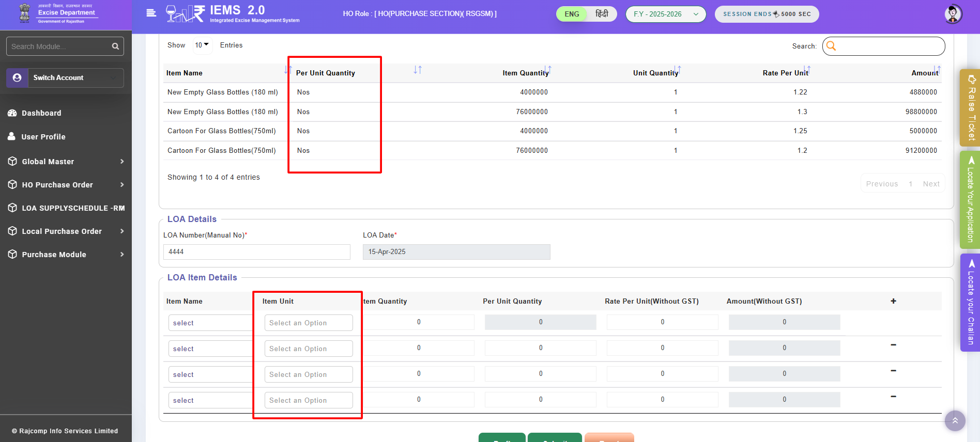Open the Dashboard menu item
980x442 pixels.
point(41,113)
